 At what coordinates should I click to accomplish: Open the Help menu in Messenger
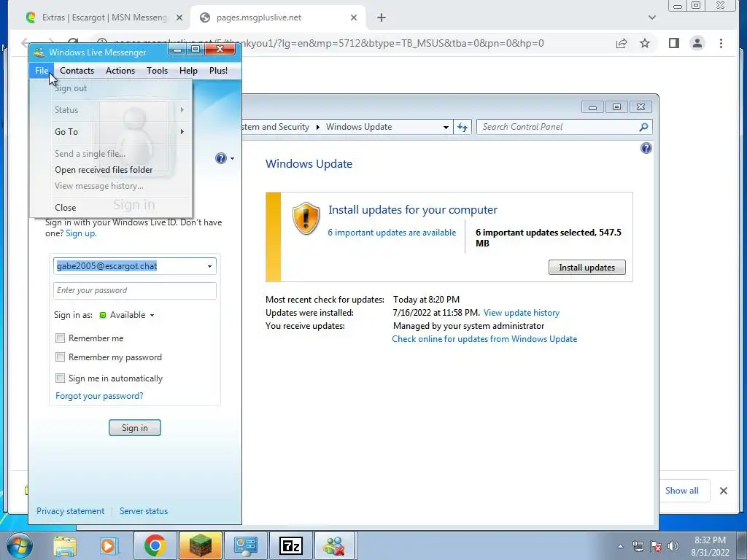pyautogui.click(x=188, y=71)
